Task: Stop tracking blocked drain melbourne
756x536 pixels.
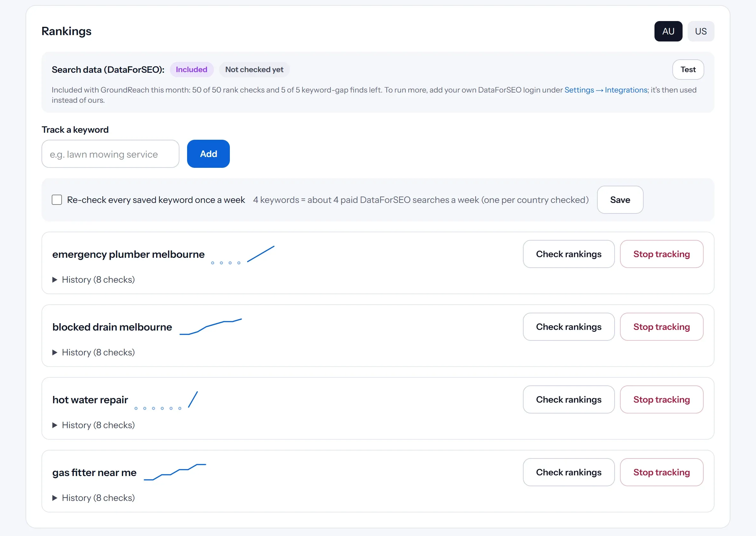Action: pos(661,327)
